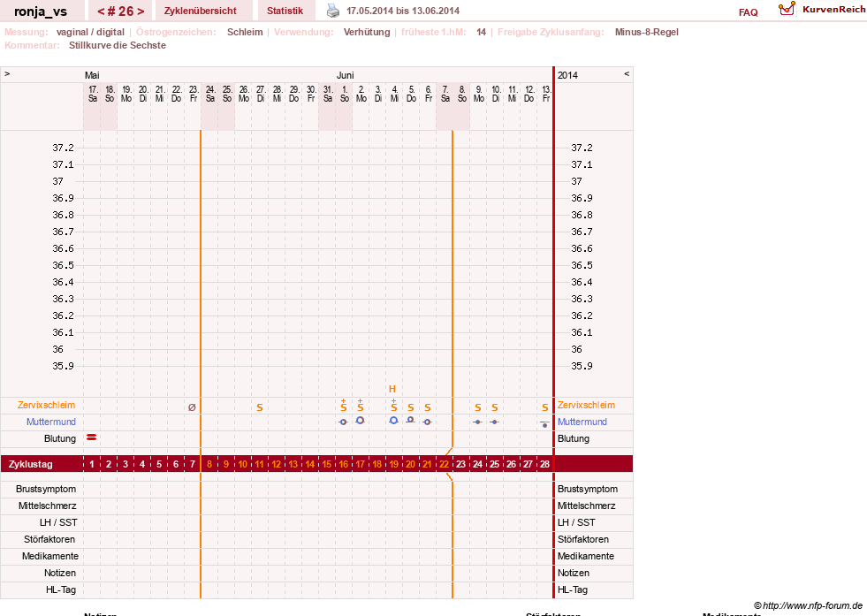
Task: Click the Juni month label
Action: click(345, 75)
